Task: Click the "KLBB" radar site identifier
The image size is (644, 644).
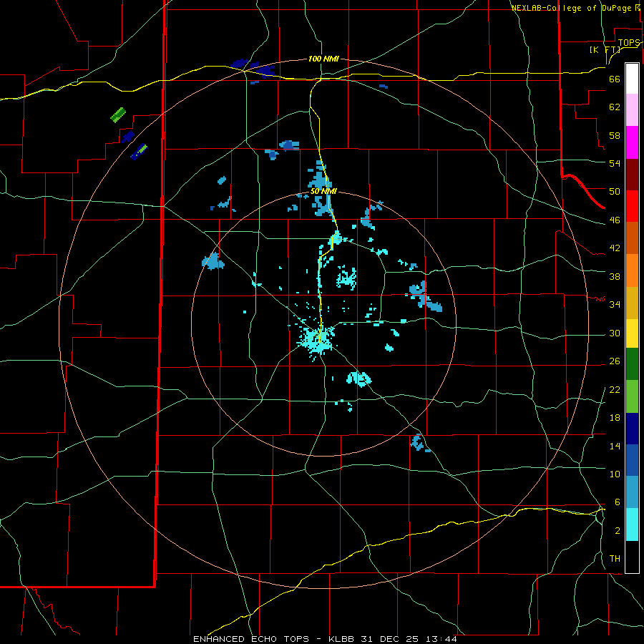Action: pyautogui.click(x=342, y=639)
